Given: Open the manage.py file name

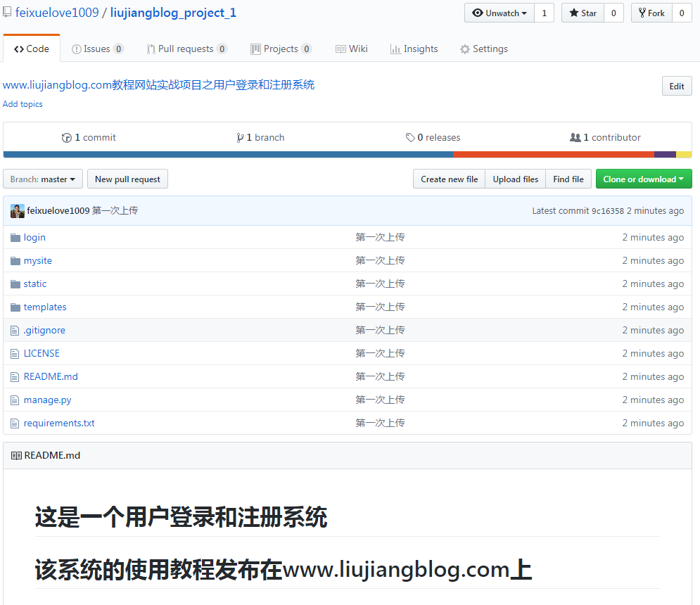Looking at the screenshot, I should click(x=47, y=400).
